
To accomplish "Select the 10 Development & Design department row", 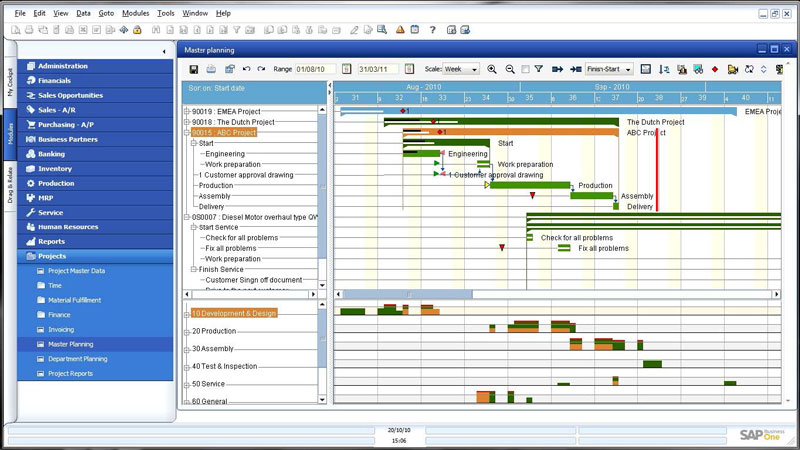I will click(234, 313).
